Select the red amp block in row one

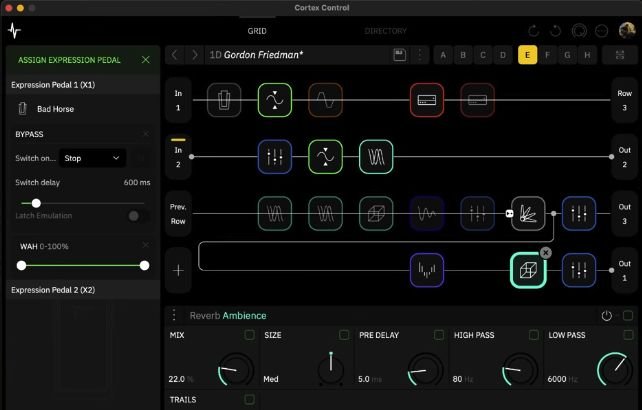[427, 100]
